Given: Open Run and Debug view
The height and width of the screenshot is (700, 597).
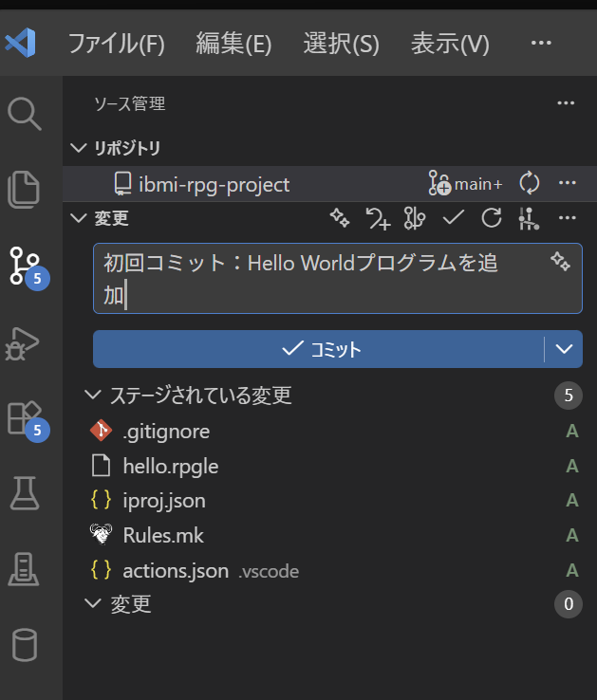Looking at the screenshot, I should [25, 341].
